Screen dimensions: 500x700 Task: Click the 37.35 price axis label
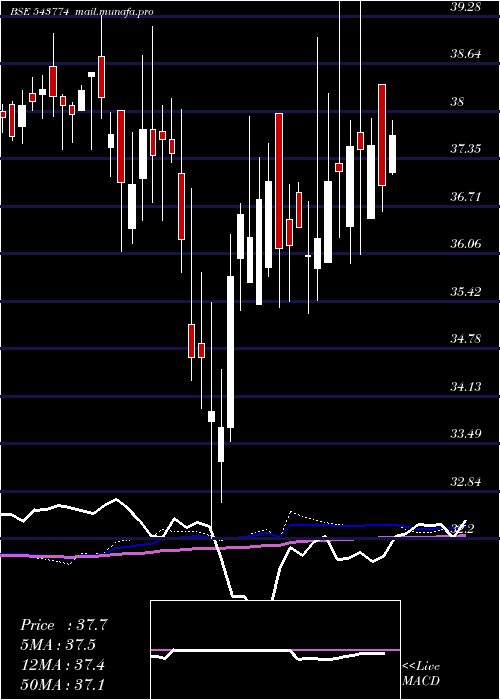coord(466,149)
